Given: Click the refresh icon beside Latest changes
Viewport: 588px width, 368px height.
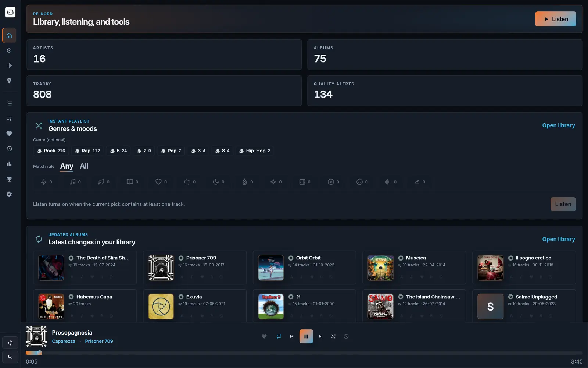Looking at the screenshot, I should (39, 239).
